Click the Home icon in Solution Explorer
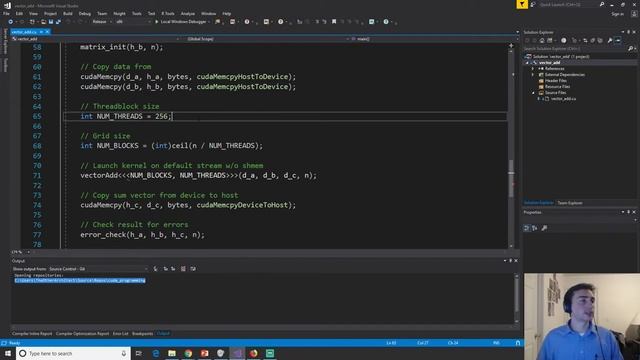 542,40
